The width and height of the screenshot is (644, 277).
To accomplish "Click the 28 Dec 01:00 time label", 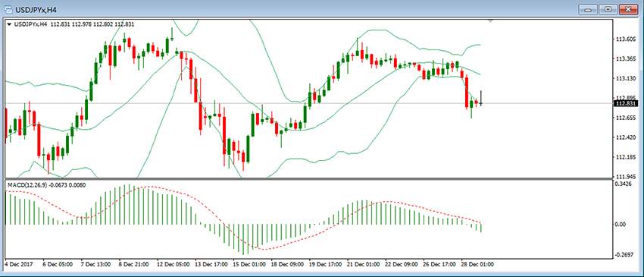I will [477, 264].
